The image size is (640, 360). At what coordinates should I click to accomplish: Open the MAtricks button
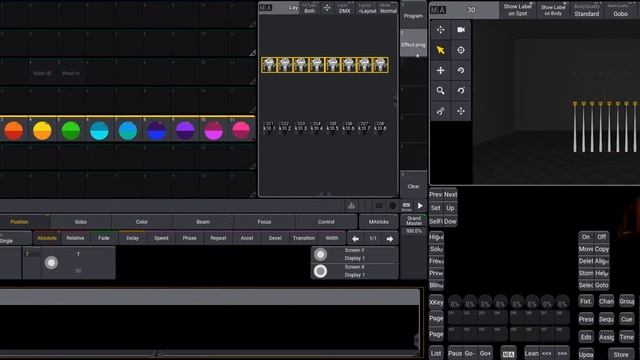378,222
